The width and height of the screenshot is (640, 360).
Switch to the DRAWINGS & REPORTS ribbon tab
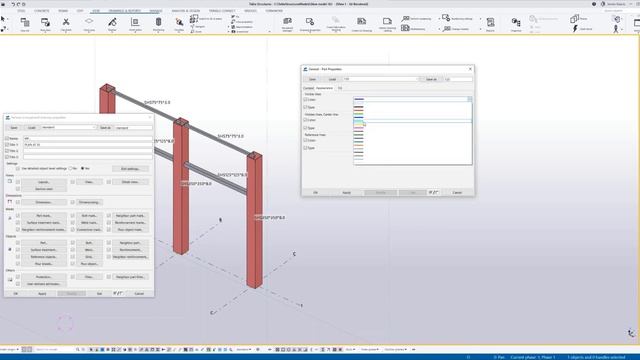click(x=124, y=11)
